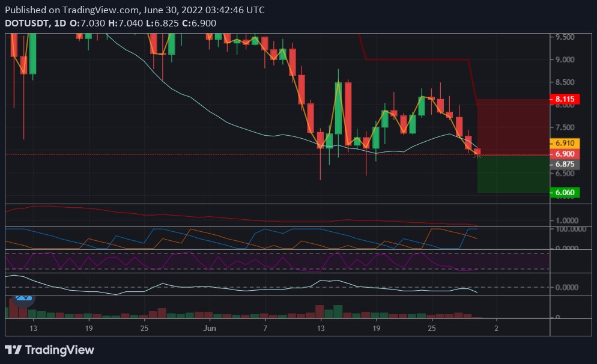Click the 13 date label before Jun
The height and width of the screenshot is (364, 597).
(x=33, y=328)
